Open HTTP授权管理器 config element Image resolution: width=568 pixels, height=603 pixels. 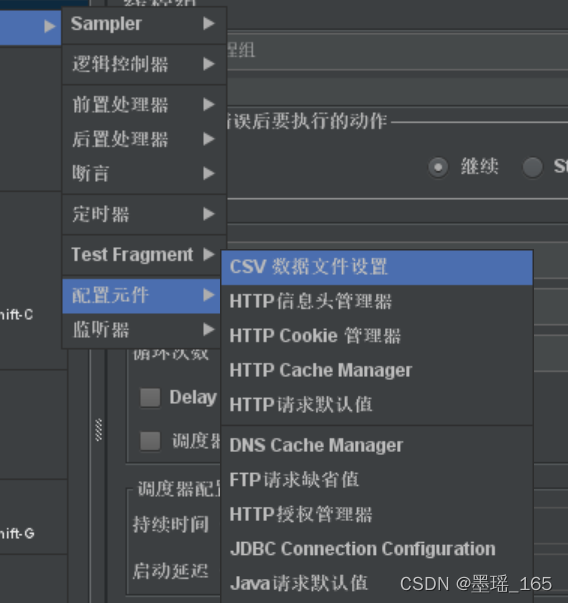(377, 515)
